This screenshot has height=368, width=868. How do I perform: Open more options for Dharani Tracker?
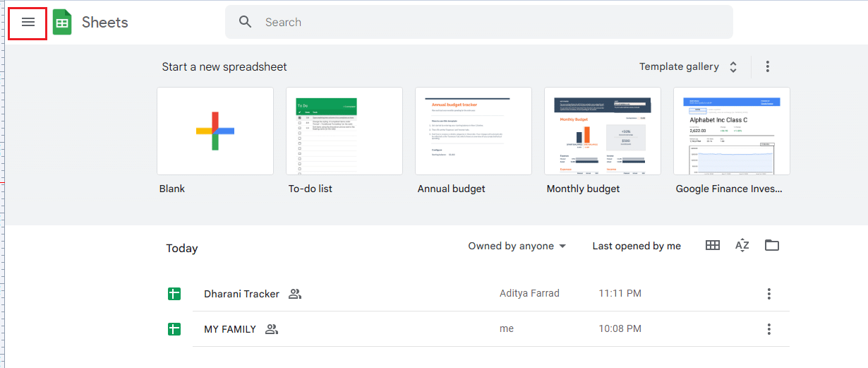(x=769, y=294)
